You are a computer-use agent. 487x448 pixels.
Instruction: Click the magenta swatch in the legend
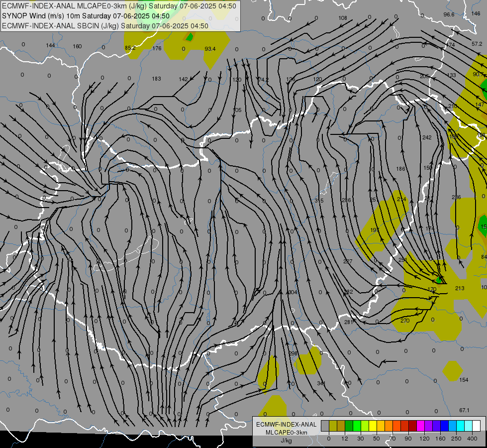(420, 426)
